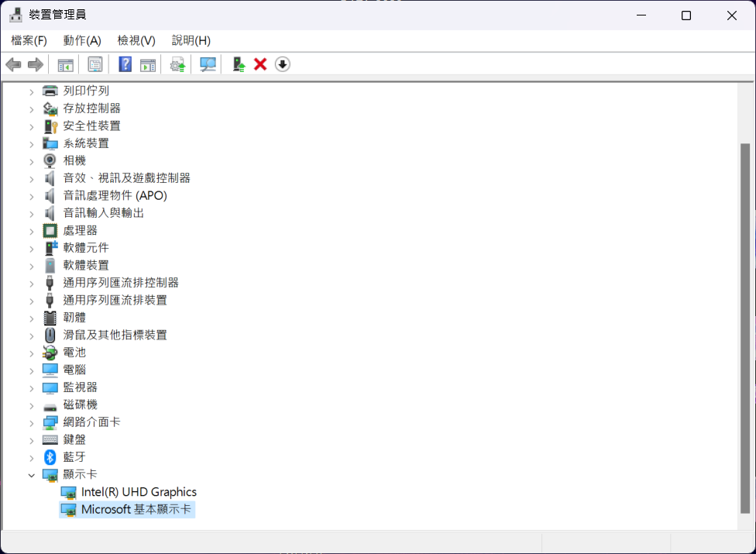Screen dimensions: 756x554
Task: Expand the 藍牙 Bluetooth category
Action: pos(32,457)
